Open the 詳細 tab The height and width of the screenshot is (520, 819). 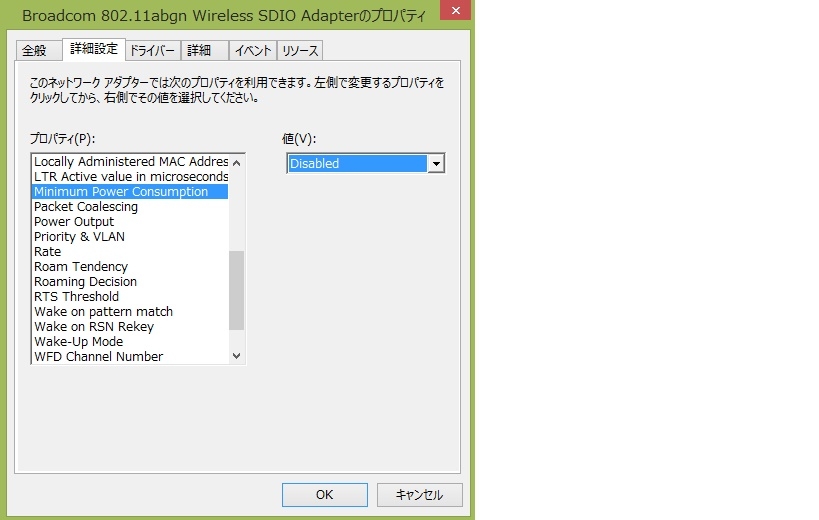(199, 51)
